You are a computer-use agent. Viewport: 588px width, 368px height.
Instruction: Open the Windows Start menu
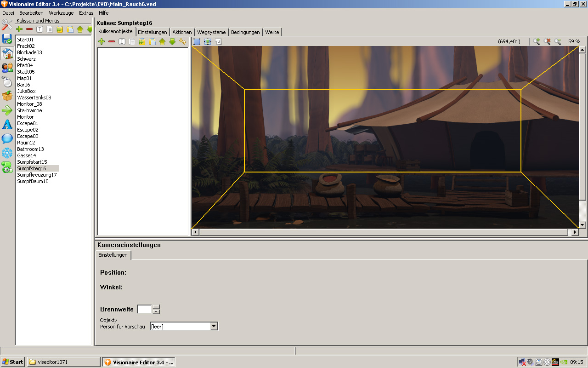tap(13, 362)
